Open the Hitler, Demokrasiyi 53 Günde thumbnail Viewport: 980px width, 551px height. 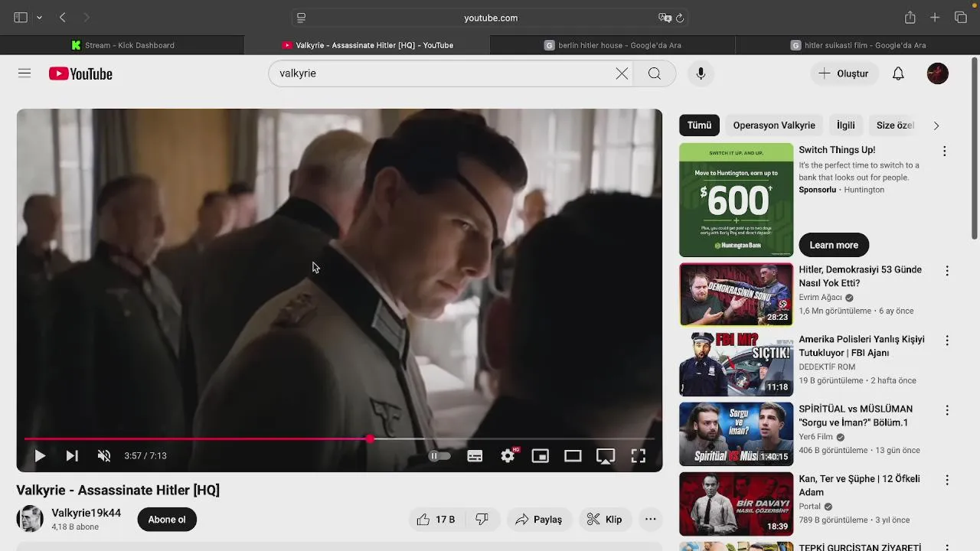coord(737,295)
